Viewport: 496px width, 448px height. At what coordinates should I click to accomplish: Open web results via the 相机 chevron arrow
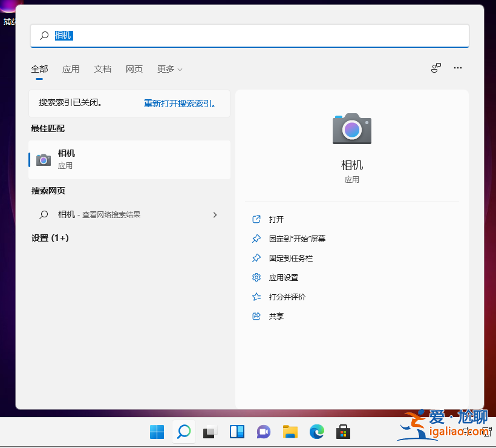[215, 214]
